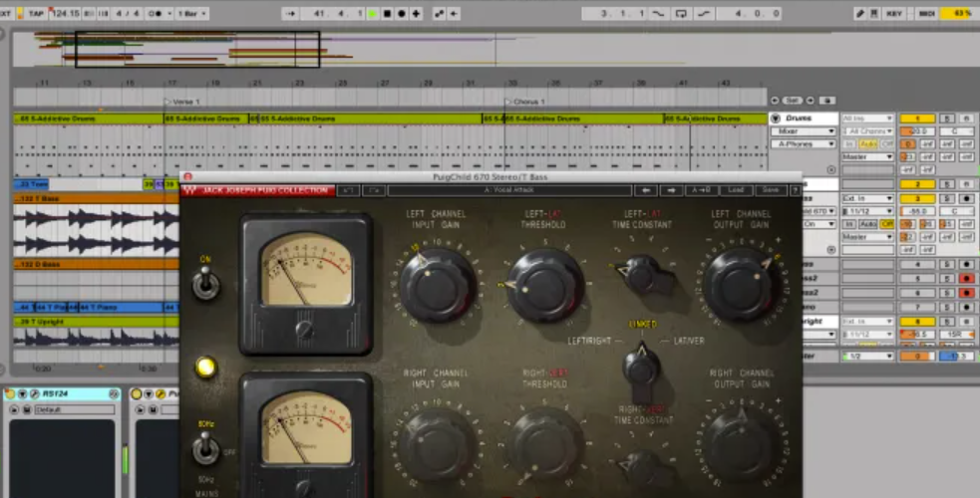Viewport: 980px width, 498px height.
Task: Toggle the punch-out switch icon
Action: click(704, 13)
